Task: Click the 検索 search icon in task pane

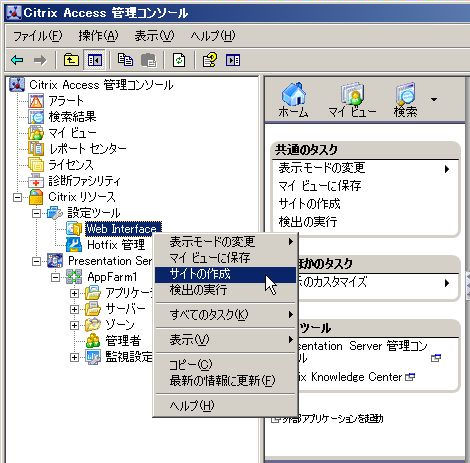Action: [405, 100]
